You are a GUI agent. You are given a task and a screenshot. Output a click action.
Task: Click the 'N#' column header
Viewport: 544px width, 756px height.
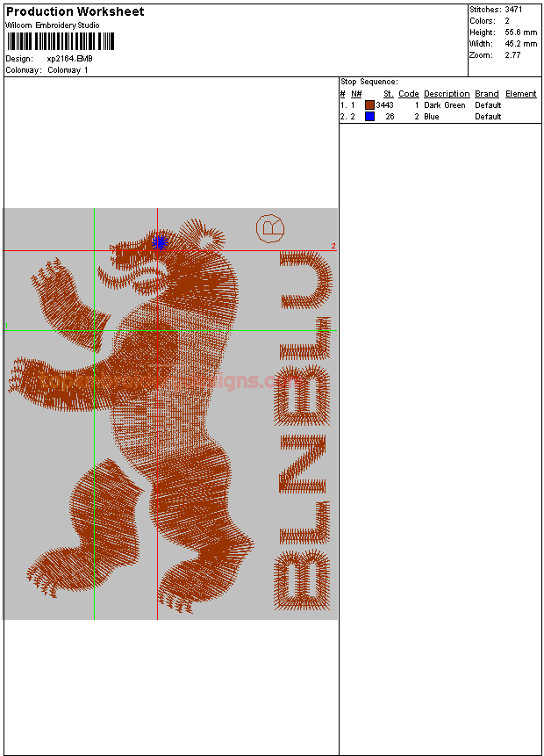(x=356, y=94)
